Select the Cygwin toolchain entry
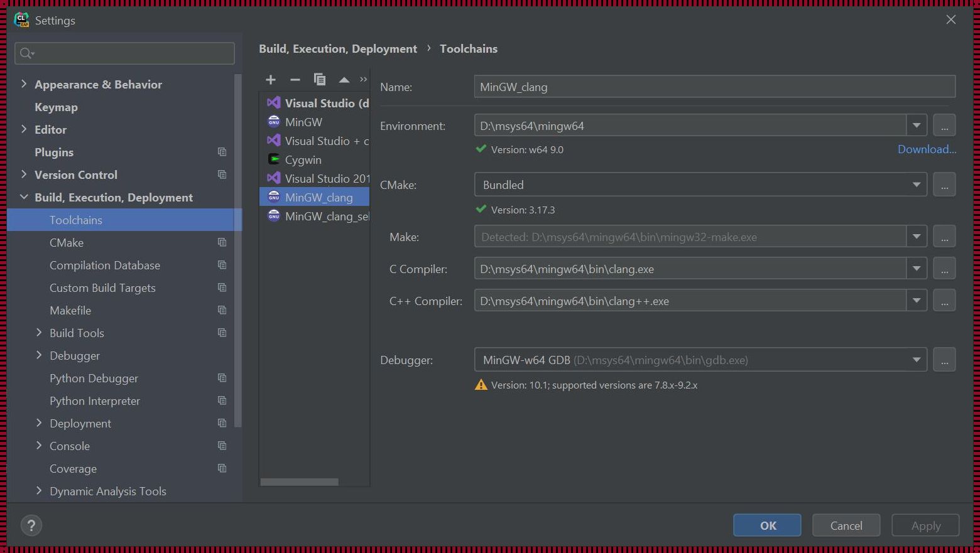Screen dimensions: 980x553 click(x=315, y=159)
